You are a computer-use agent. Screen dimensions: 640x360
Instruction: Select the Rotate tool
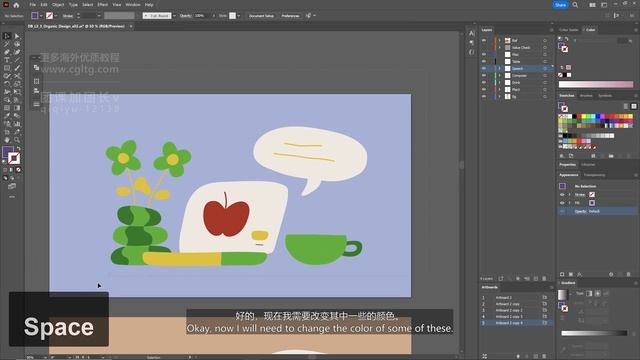(x=7, y=84)
